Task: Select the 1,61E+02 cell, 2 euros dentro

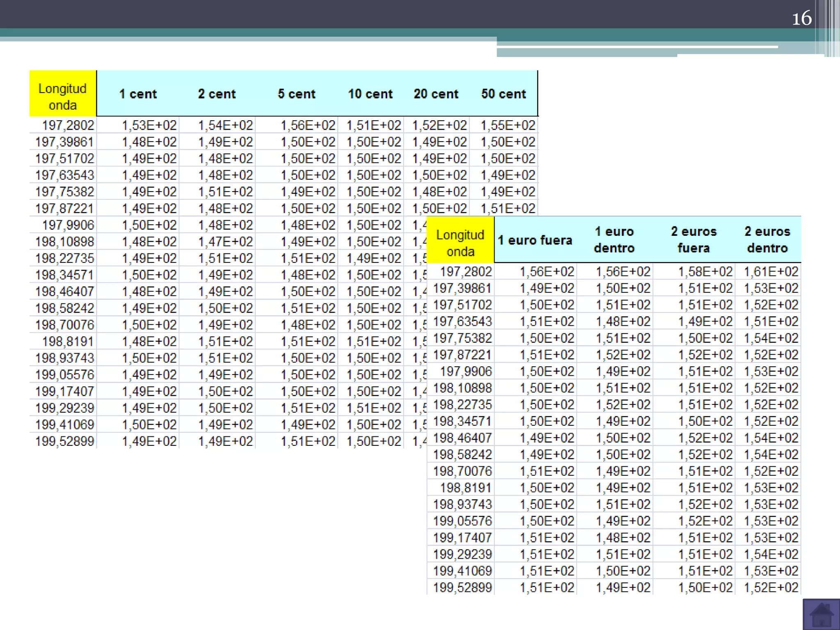Action: click(x=771, y=272)
